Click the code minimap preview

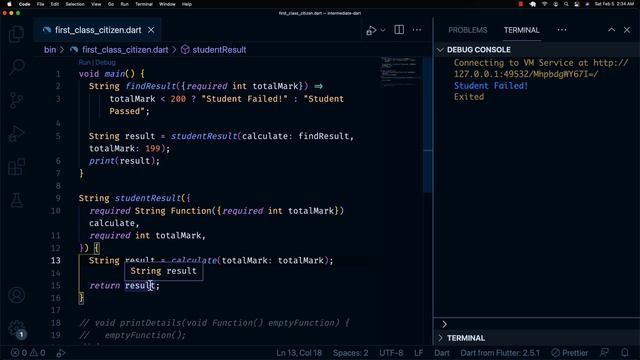(399, 71)
